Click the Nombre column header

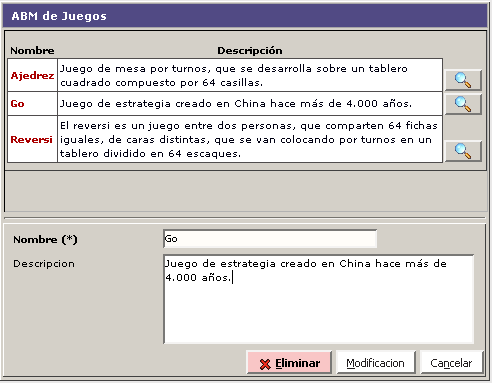(32, 51)
